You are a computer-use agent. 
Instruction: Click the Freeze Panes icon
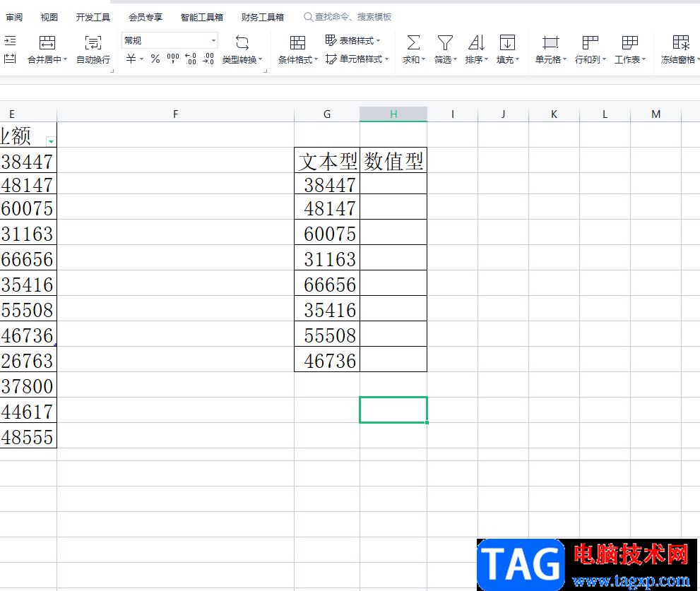coord(681,43)
